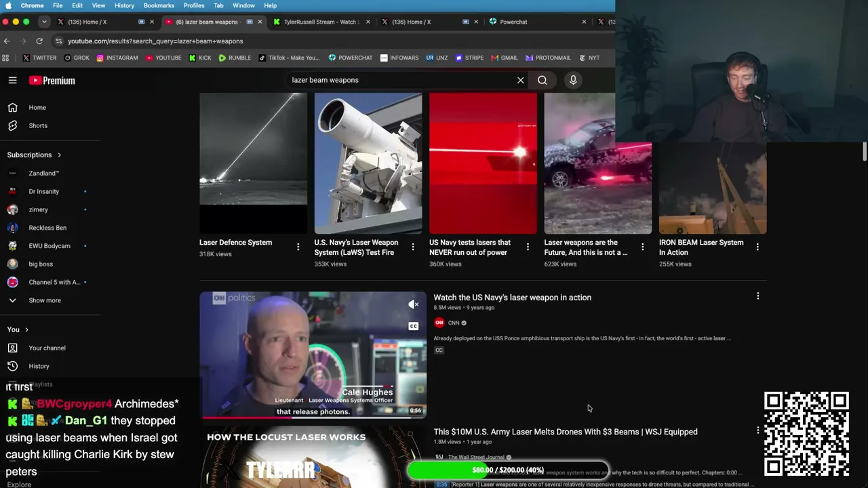Reload the YouTube results page

pos(41,41)
